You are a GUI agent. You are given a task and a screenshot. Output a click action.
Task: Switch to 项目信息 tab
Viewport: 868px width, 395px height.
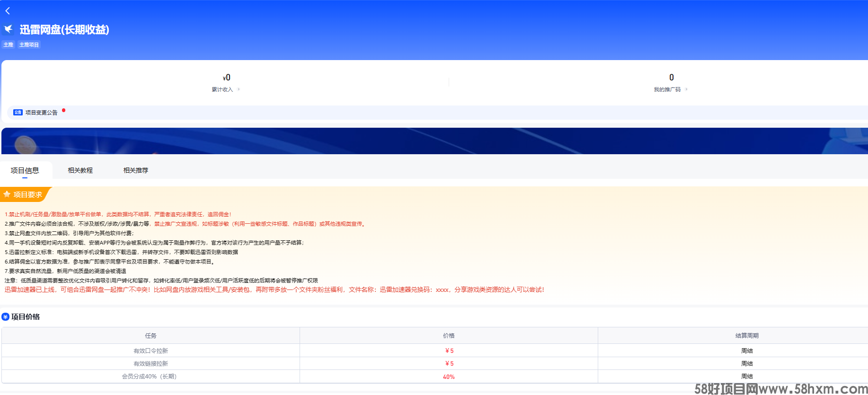(x=25, y=170)
